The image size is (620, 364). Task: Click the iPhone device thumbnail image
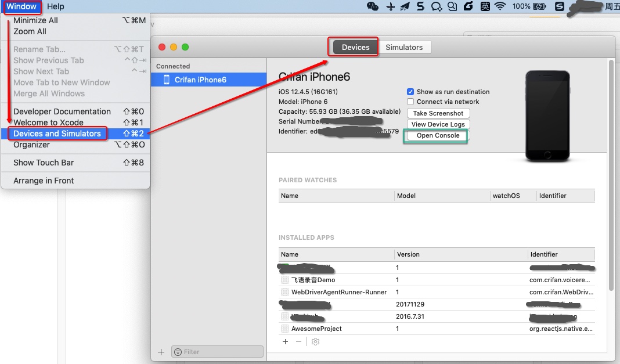point(547,116)
